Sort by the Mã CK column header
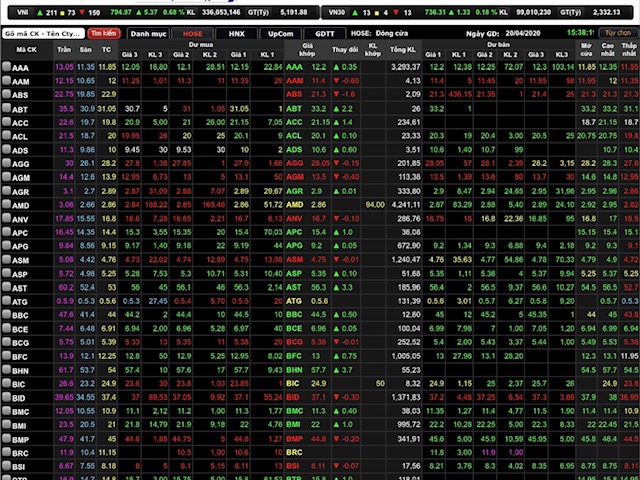Viewport: 640px width, 480px height. point(26,49)
